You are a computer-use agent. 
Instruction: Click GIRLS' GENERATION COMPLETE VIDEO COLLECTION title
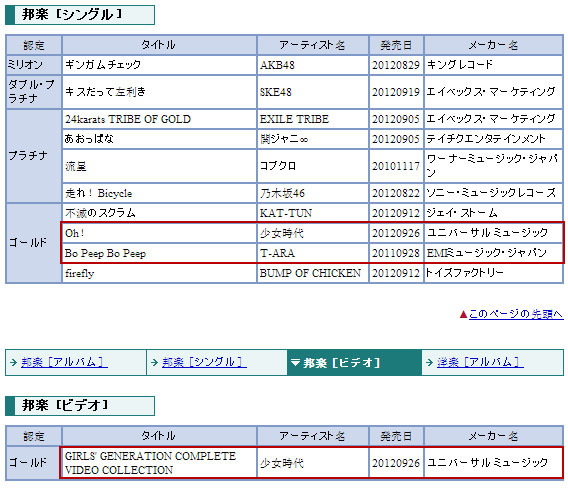tap(150, 463)
